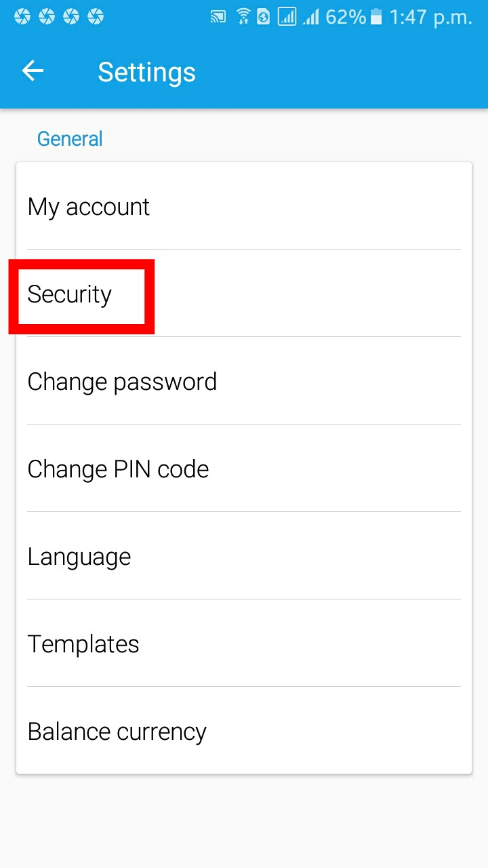Tap the cast screen status icon
Image resolution: width=488 pixels, height=868 pixels.
[218, 17]
